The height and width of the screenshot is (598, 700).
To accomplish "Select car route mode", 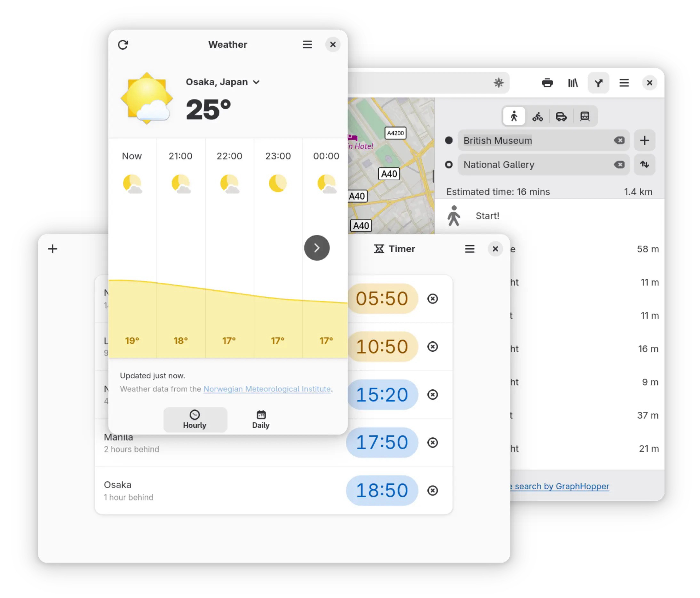I will 561,116.
